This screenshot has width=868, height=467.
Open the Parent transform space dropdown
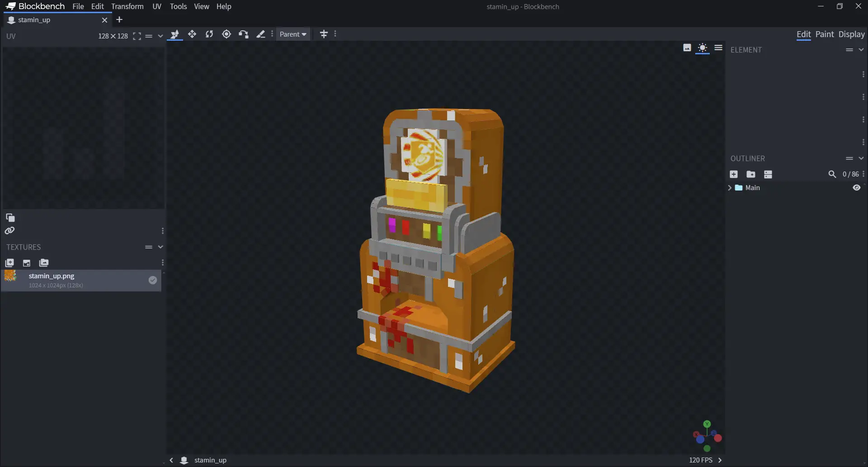click(293, 34)
